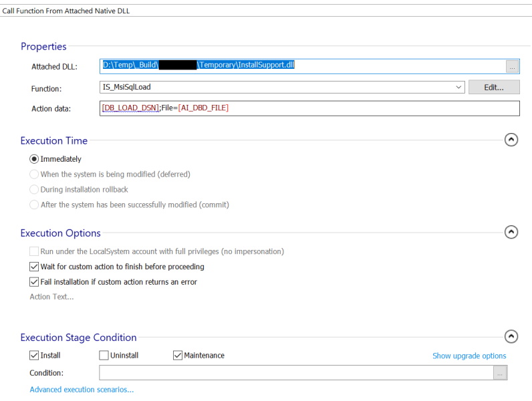Enable the Uninstall stage checkbox
Screen dimensions: 532x401
tap(104, 356)
